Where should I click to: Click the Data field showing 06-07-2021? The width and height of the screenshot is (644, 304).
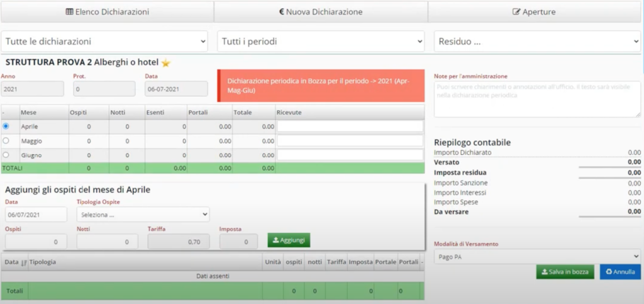tap(176, 89)
